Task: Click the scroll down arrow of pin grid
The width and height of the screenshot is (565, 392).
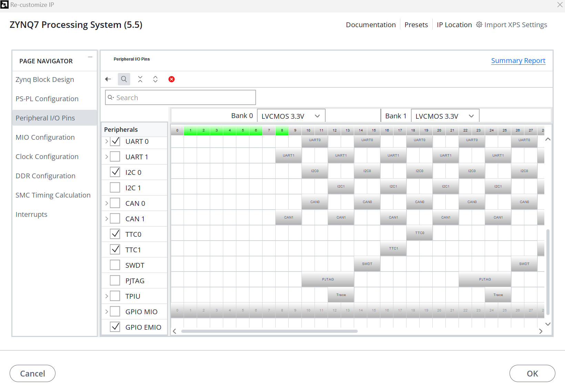Action: coord(548,324)
